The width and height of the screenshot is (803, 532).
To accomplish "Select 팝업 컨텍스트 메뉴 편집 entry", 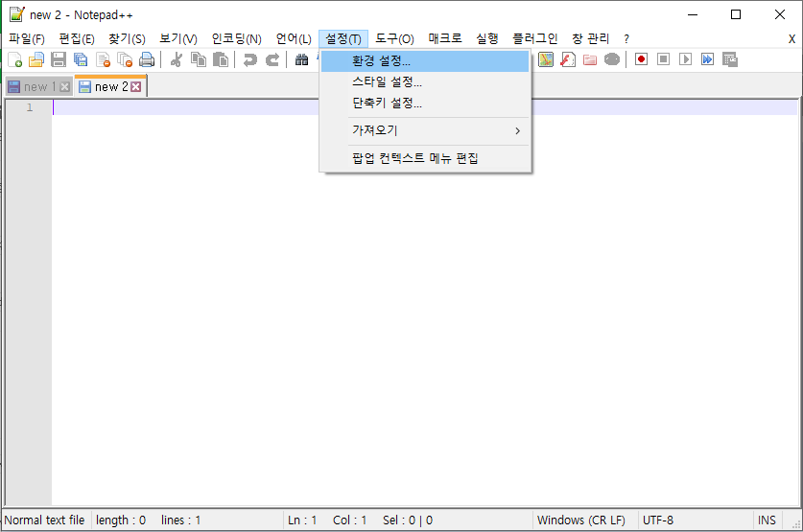I will [425, 158].
